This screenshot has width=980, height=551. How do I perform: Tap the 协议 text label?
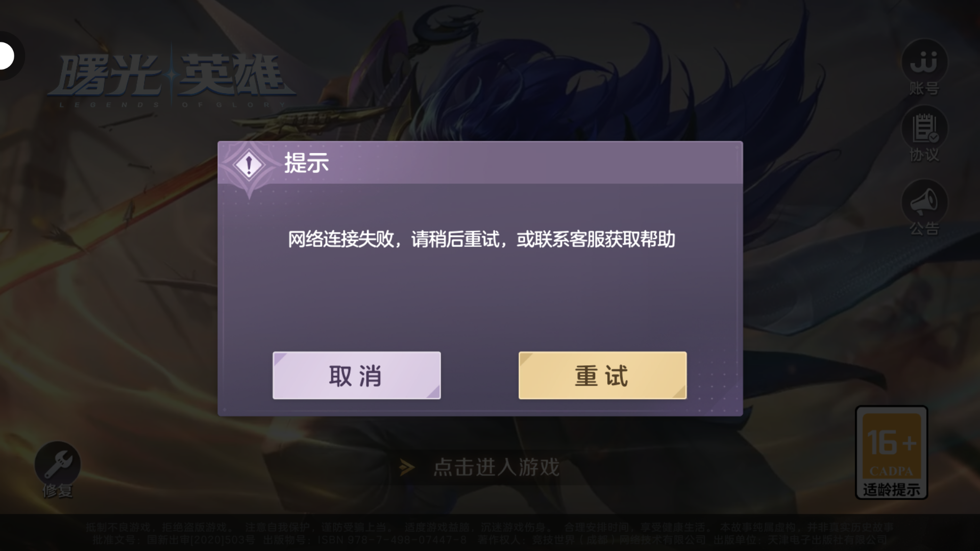pos(924,155)
